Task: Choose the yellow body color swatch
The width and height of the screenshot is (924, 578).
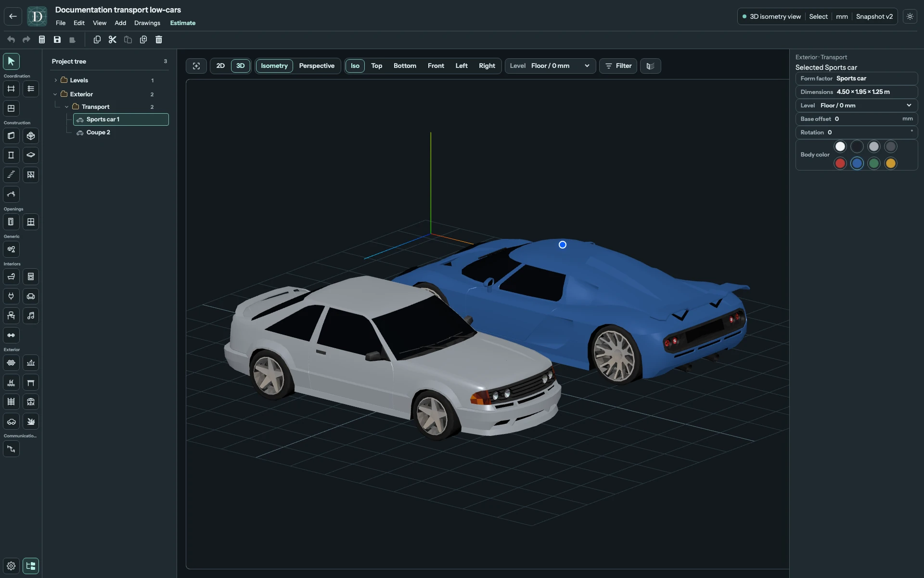Action: pos(891,163)
